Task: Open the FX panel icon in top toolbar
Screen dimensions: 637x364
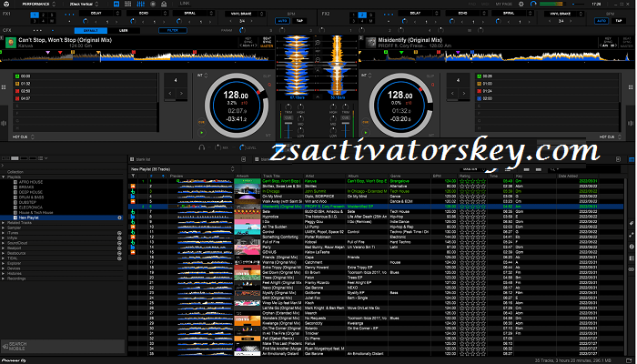Action: (x=116, y=4)
